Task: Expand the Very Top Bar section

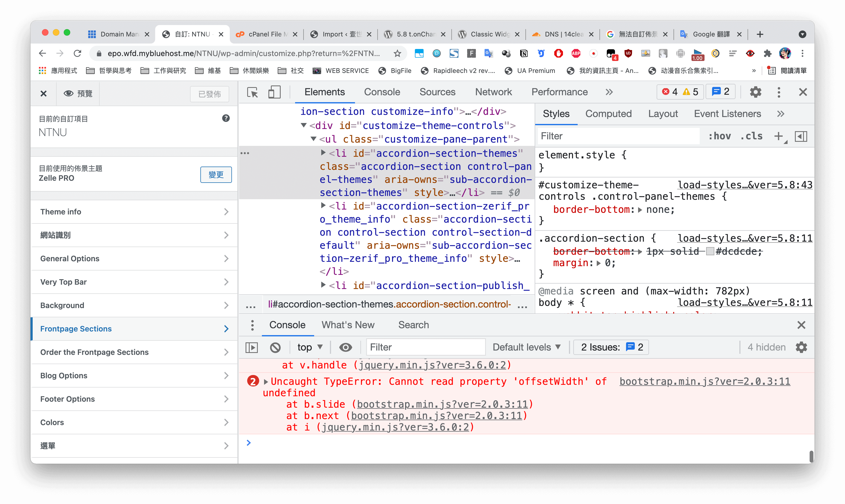Action: click(x=134, y=282)
